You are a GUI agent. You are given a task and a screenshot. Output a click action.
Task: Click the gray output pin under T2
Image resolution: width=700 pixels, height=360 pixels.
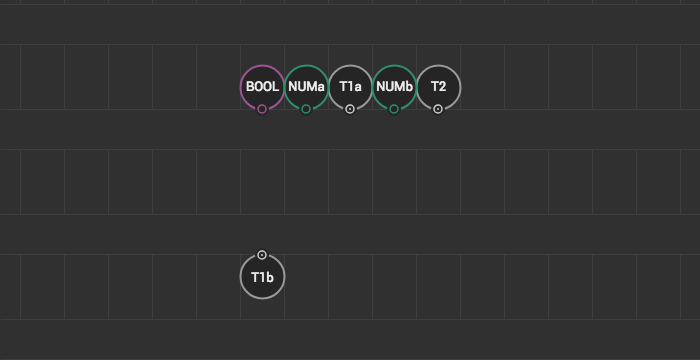coord(438,109)
